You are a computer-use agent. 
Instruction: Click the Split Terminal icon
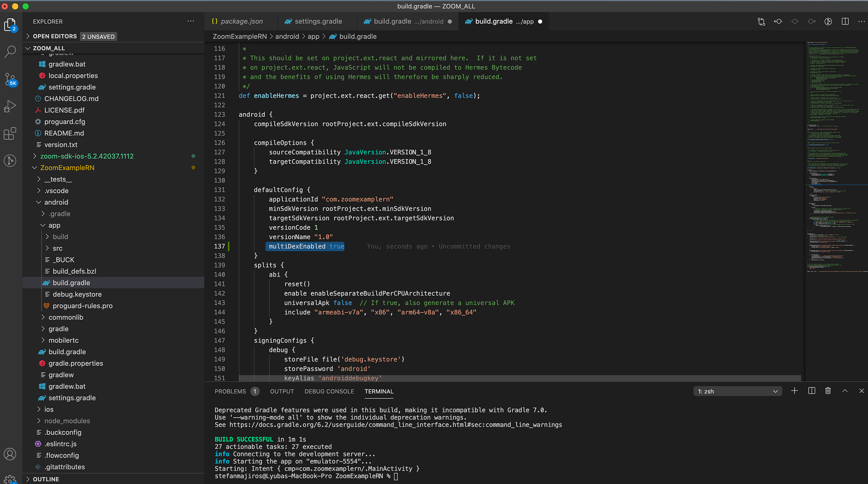(x=811, y=391)
